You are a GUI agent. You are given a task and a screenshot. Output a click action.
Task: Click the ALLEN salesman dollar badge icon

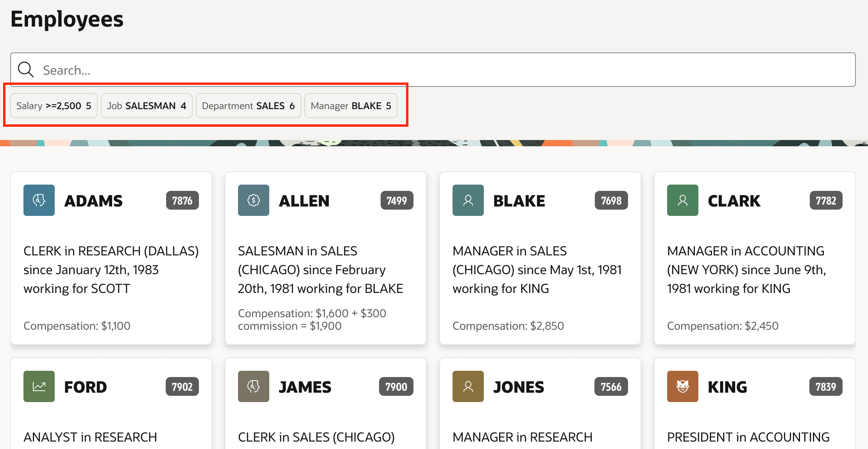coord(254,200)
